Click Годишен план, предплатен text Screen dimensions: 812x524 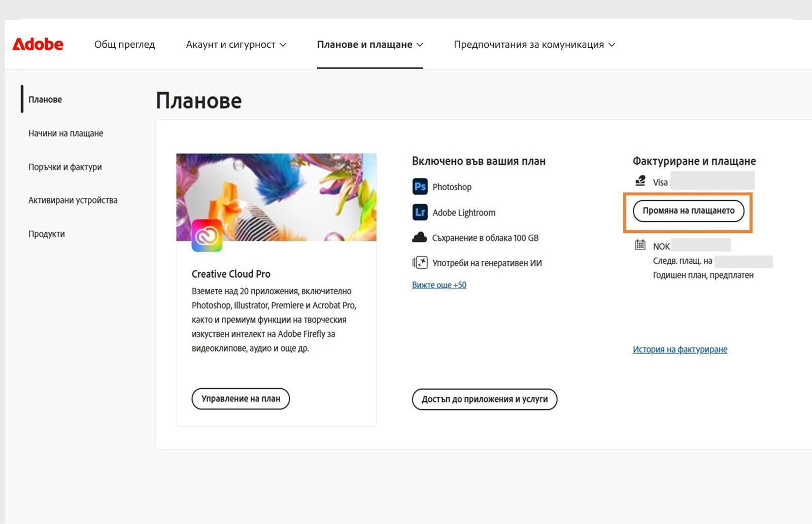(703, 275)
